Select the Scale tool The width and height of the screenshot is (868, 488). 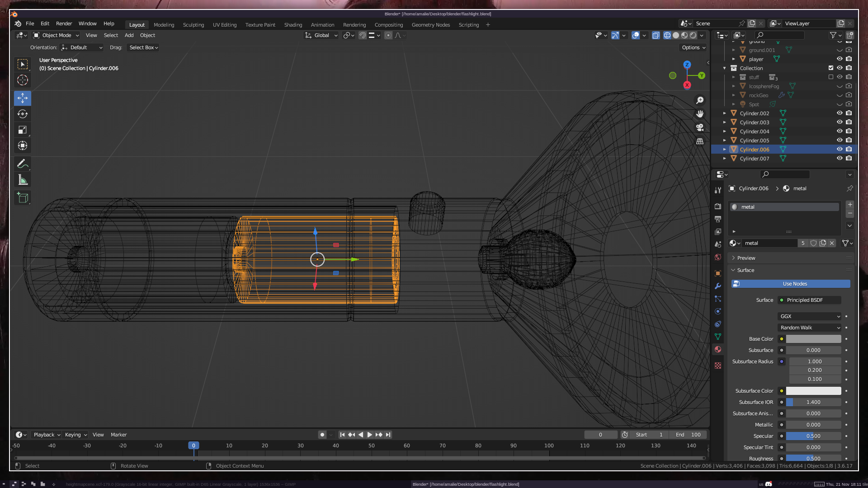(23, 130)
